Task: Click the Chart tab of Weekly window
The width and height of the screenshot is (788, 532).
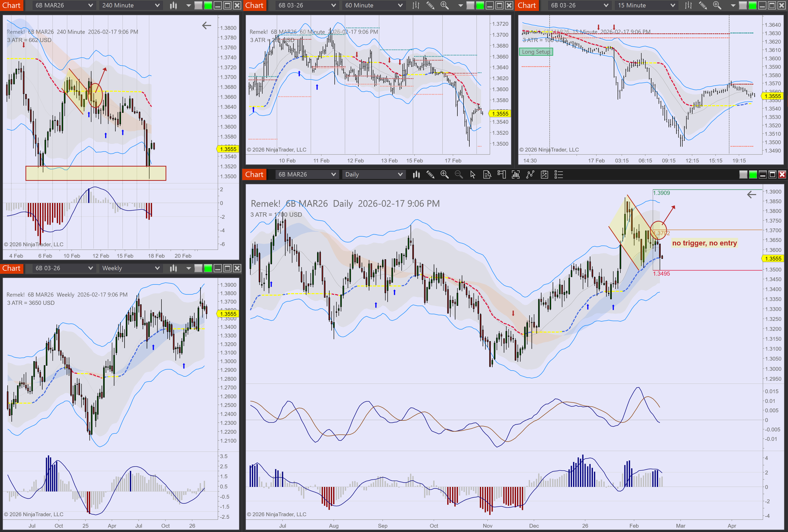Action: click(11, 268)
